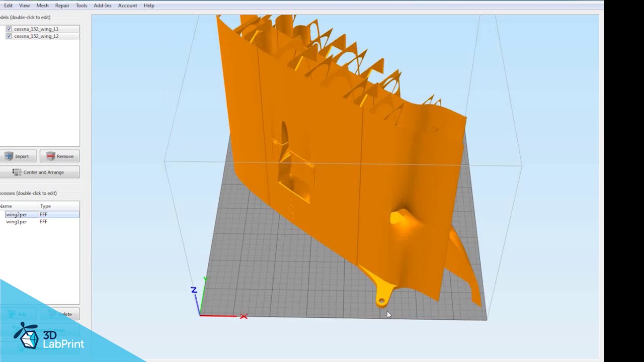Select the wing2per process row
Screen dimensions: 644x362
click(40, 215)
